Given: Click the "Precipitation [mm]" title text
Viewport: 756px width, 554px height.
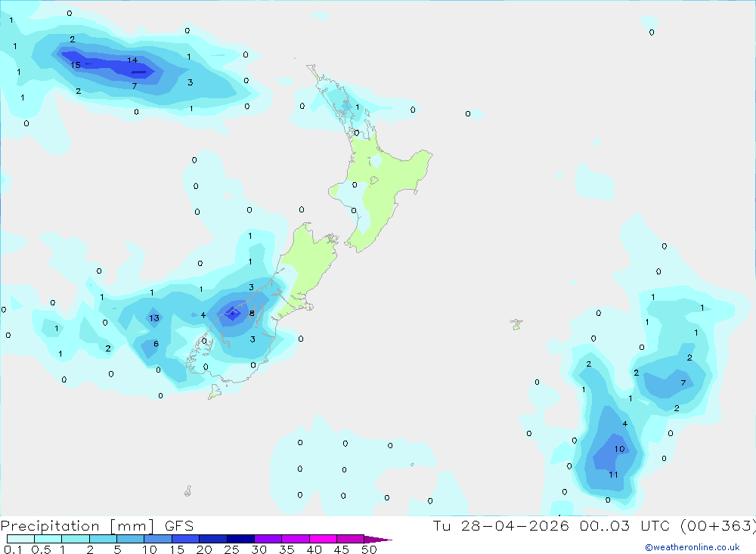Looking at the screenshot, I should (x=77, y=526).
